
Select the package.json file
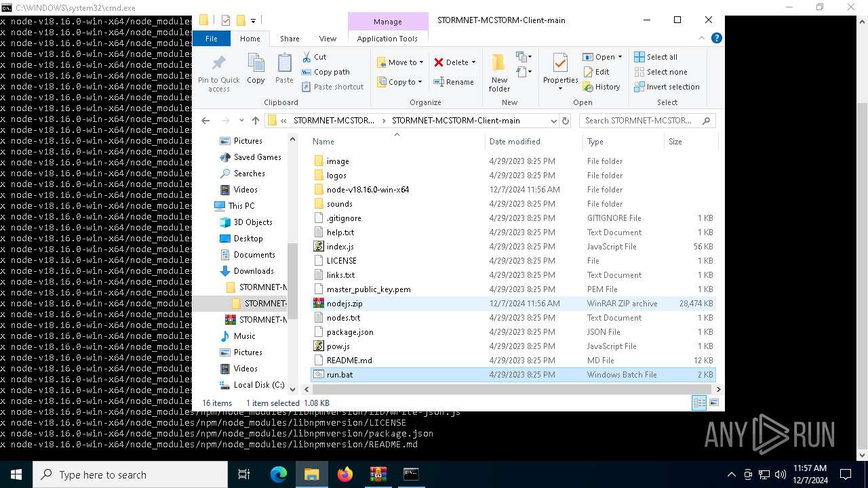tap(513, 332)
